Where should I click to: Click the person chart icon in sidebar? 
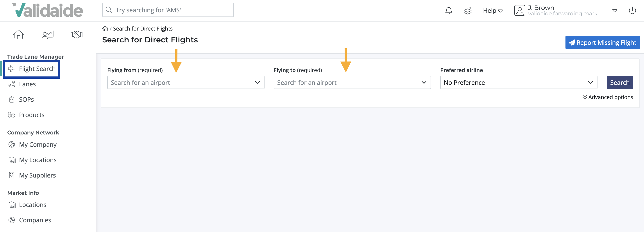pyautogui.click(x=48, y=34)
